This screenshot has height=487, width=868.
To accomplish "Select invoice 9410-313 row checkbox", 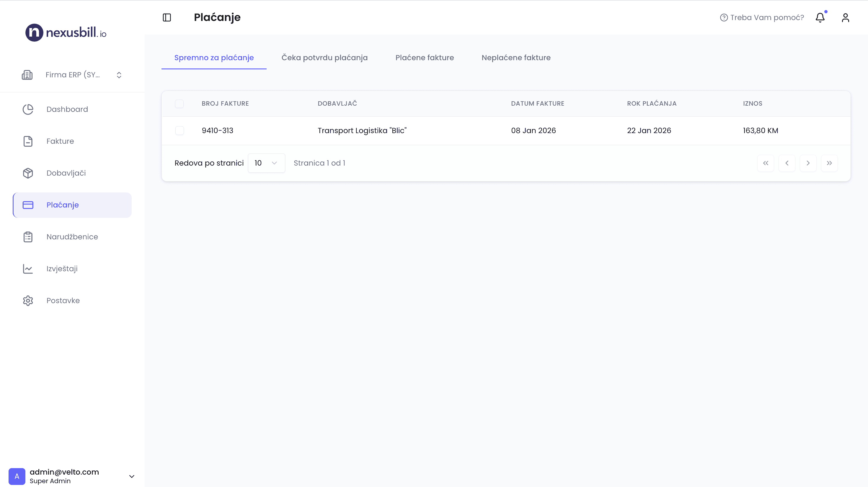I will click(x=179, y=131).
